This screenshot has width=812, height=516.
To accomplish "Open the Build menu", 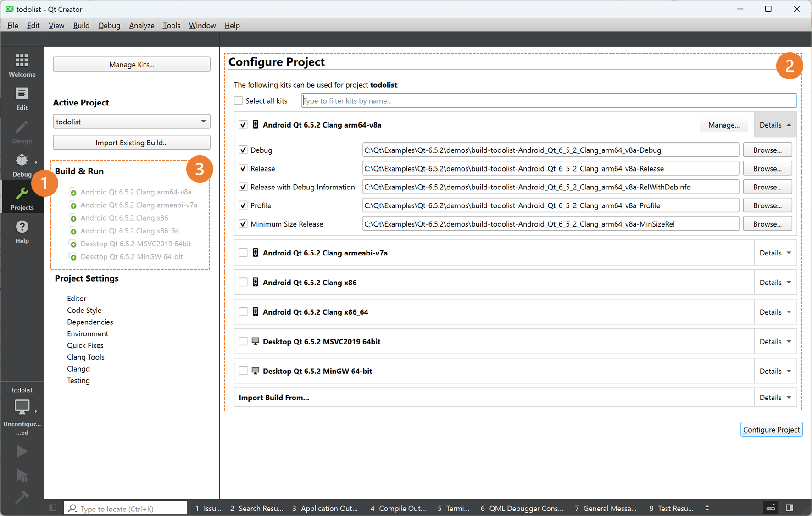I will click(x=81, y=25).
